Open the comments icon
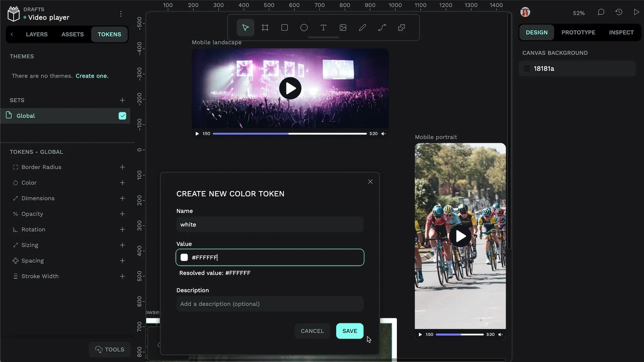 coord(601,12)
